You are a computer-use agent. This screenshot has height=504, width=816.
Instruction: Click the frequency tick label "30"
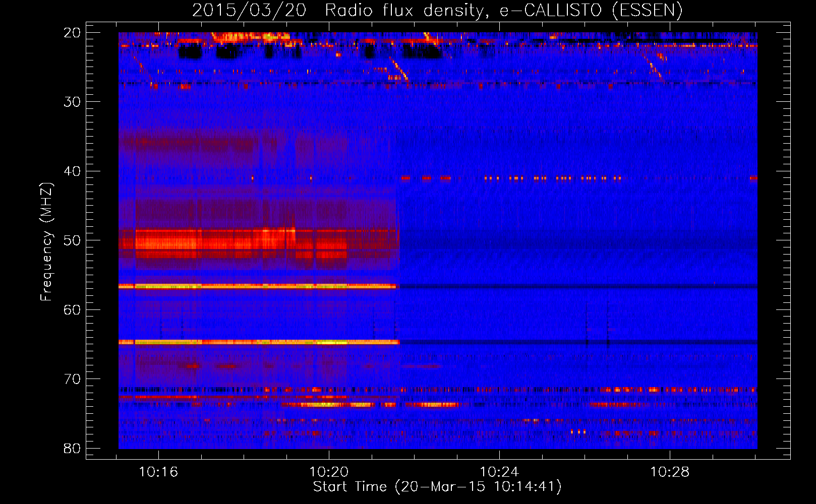72,102
